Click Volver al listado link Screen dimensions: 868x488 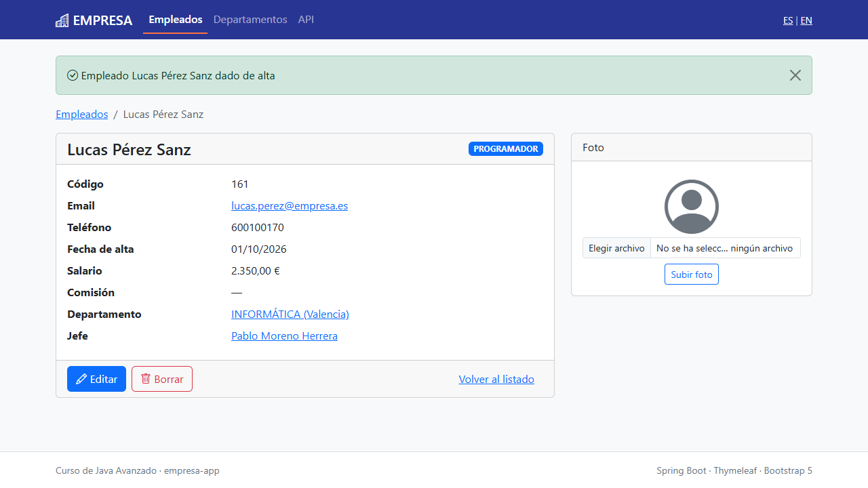[x=496, y=379]
